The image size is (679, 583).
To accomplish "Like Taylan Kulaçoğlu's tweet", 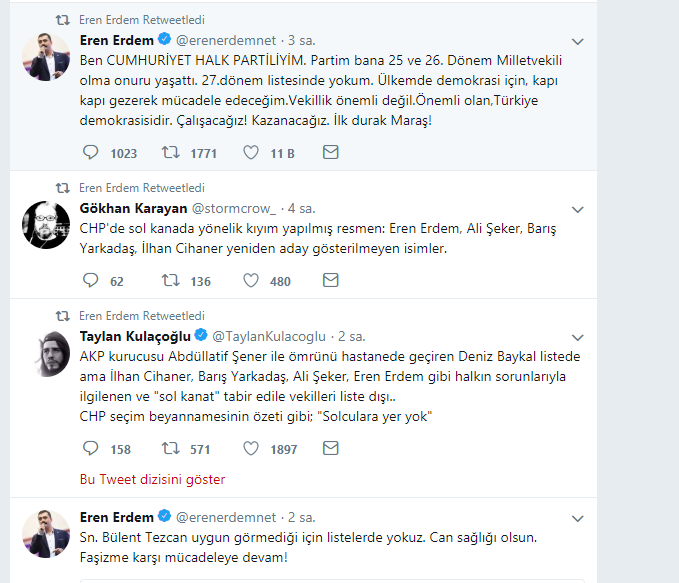I will (x=254, y=449).
